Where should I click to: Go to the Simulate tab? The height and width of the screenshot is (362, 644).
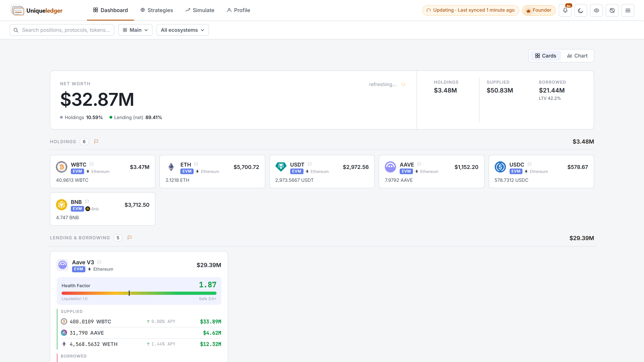(x=200, y=10)
